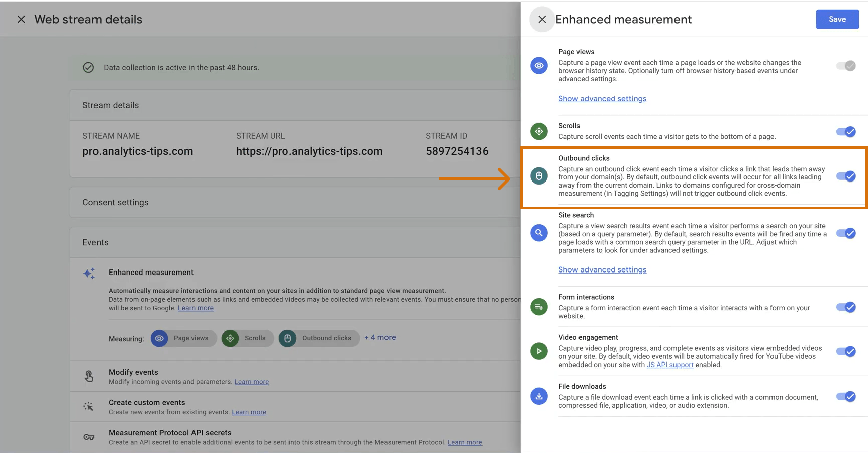
Task: Click the Outbound clicks measuring chip
Action: pos(319,338)
